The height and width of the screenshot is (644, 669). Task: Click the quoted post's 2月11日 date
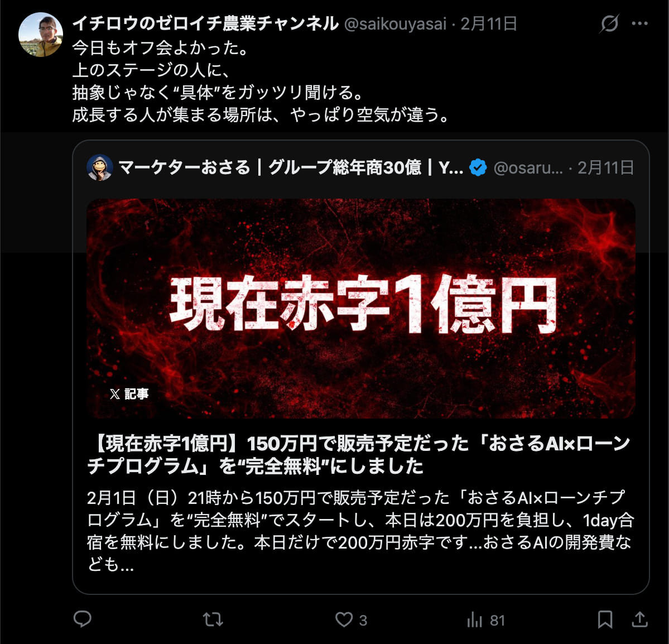pos(606,168)
